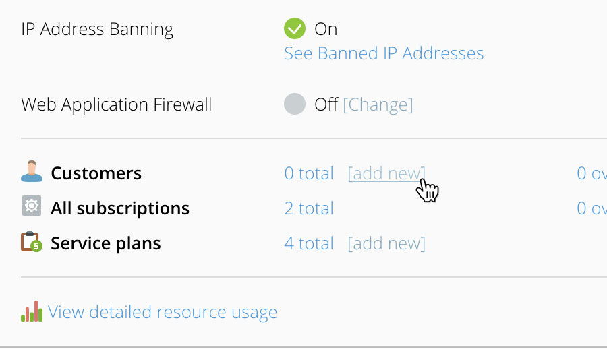Open the See Banned IP Addresses link
This screenshot has width=607, height=364.
coord(384,53)
